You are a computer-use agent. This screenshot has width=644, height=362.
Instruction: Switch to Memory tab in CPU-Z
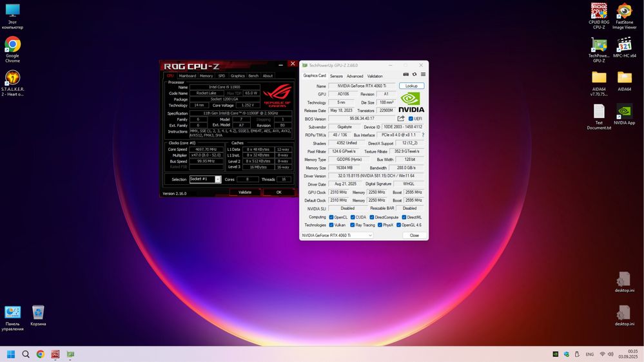206,75
